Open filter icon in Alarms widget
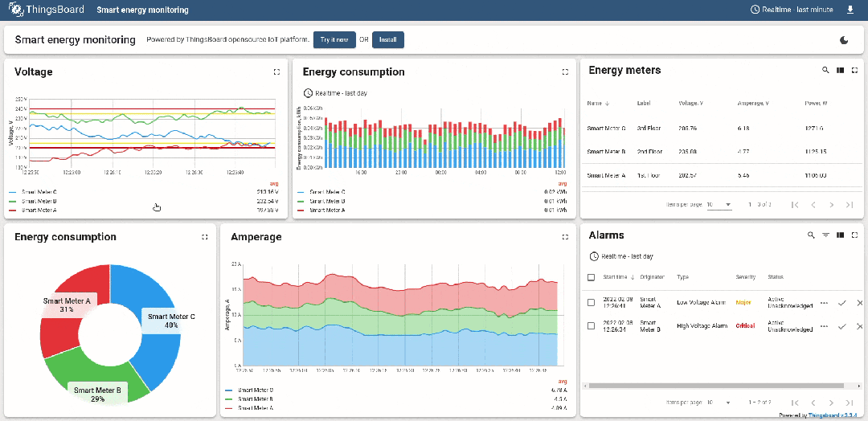Image resolution: width=868 pixels, height=421 pixels. (x=825, y=235)
